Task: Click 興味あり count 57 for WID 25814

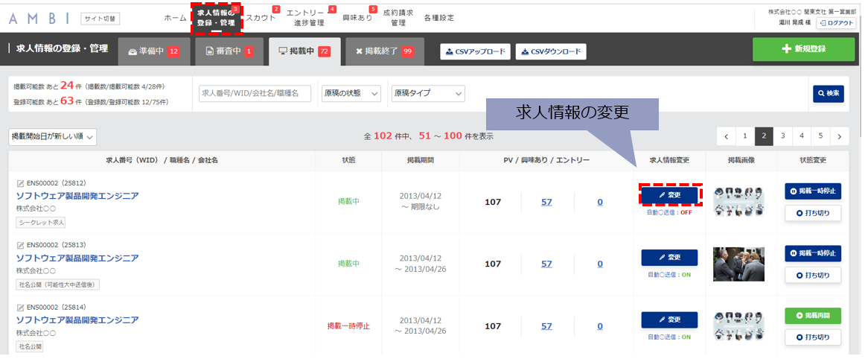Action: point(546,326)
